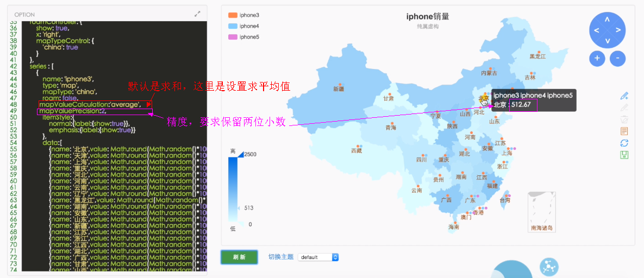Click the clear mark lines trash tool
The image size is (644, 278).
(624, 119)
